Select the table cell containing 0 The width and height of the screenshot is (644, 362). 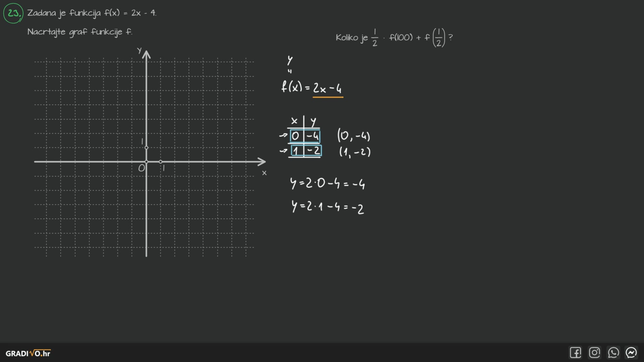coord(296,136)
